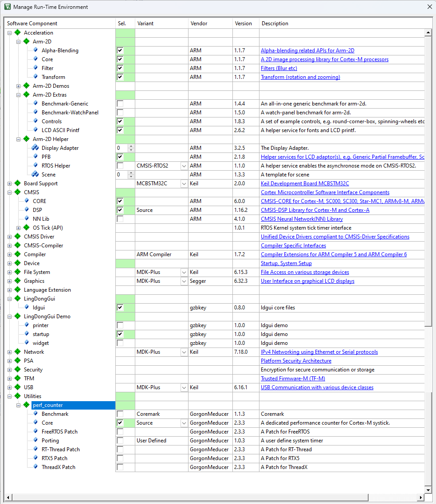
Task: Open the Platform Security Architecture link
Action: tap(296, 361)
